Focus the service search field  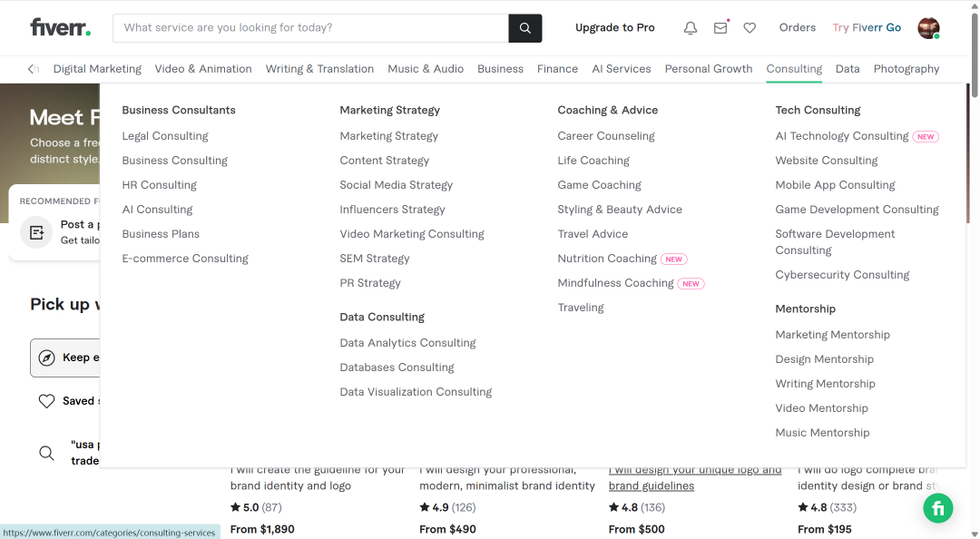coord(310,28)
